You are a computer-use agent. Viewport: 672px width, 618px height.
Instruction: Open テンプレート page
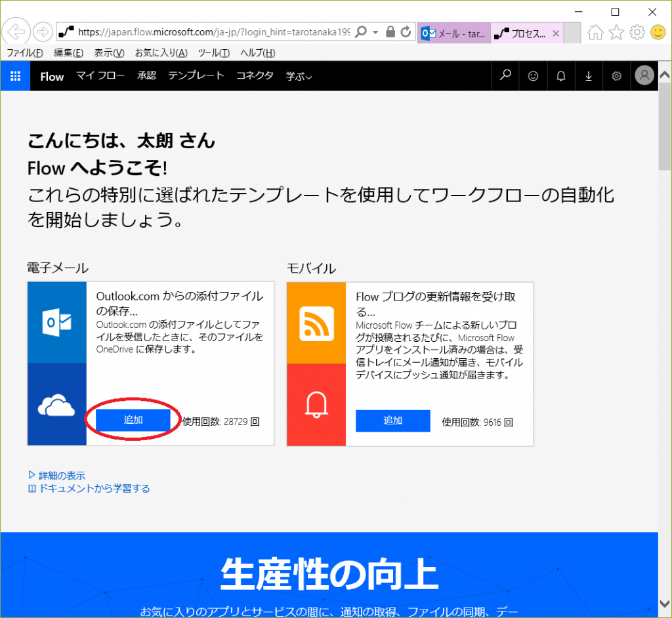pyautogui.click(x=196, y=76)
